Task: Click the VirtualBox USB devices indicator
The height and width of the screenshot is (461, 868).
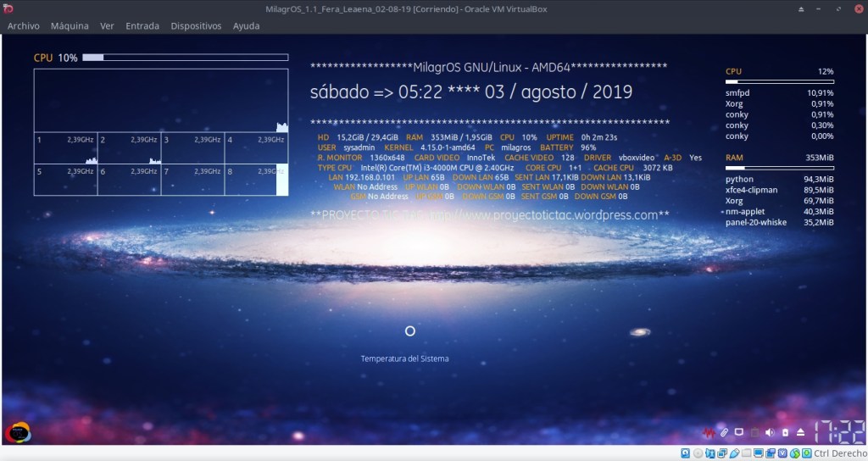Action: pyautogui.click(x=734, y=453)
